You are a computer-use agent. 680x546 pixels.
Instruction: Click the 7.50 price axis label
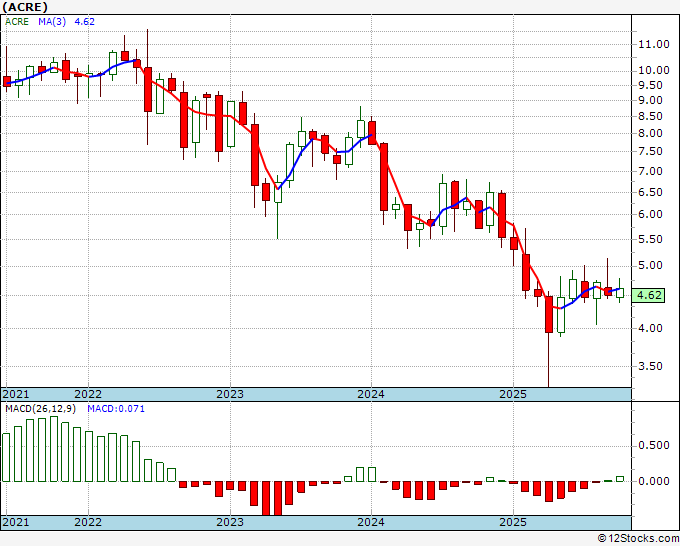point(650,151)
